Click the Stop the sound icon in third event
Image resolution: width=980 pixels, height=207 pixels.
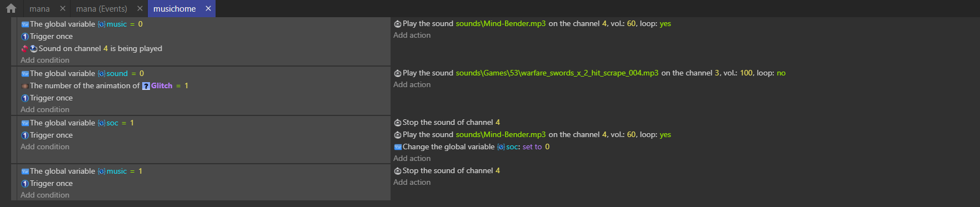[x=398, y=123]
